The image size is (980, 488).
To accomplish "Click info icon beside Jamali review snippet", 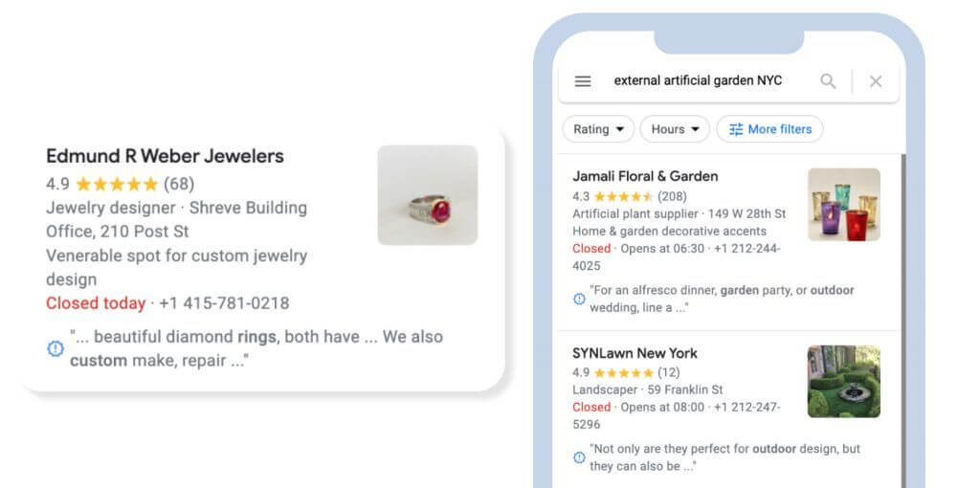I will pyautogui.click(x=579, y=299).
